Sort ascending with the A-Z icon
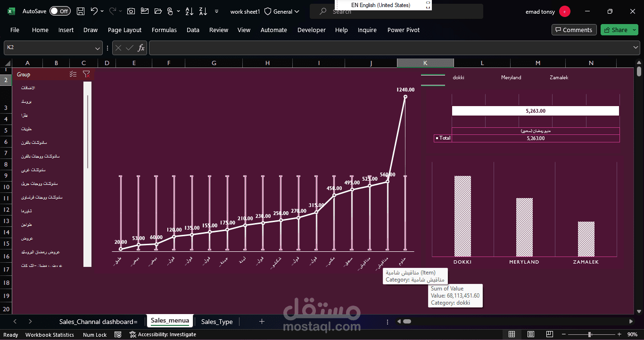Image resolution: width=644 pixels, height=340 pixels. [189, 11]
